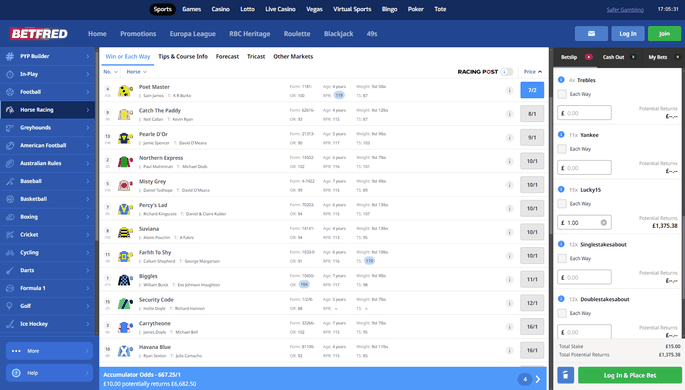This screenshot has height=390, width=685.
Task: Show info for Yankee bet type
Action: point(561,135)
